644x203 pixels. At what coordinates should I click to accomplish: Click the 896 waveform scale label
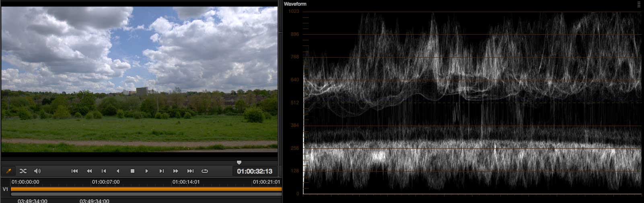[x=295, y=34]
